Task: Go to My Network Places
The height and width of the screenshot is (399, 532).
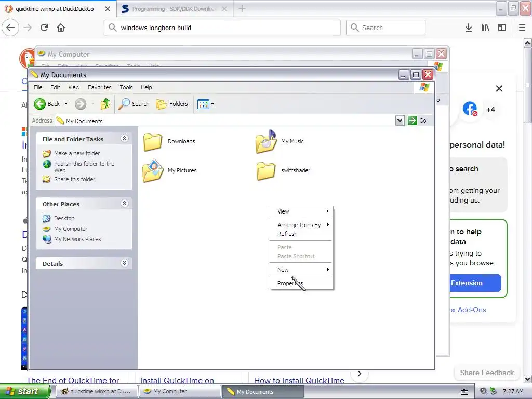Action: click(x=77, y=239)
